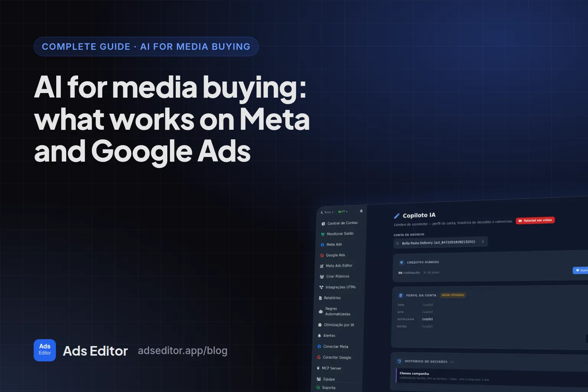Click the Criar Públicos people icon
The height and width of the screenshot is (392, 588).
[322, 276]
